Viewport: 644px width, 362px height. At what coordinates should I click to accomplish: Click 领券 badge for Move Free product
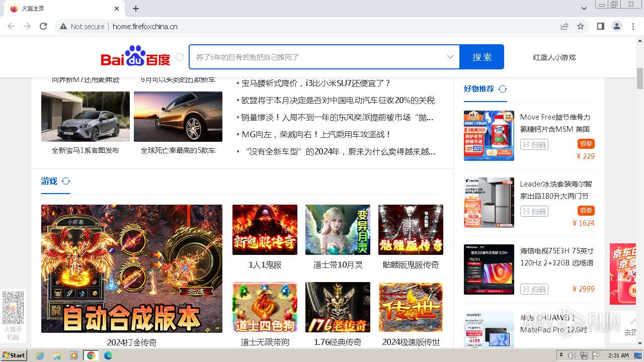(x=586, y=144)
